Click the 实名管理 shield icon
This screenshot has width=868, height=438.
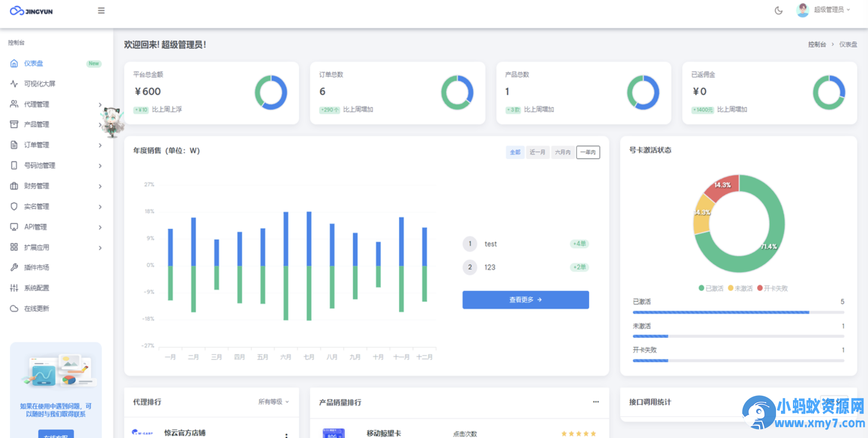tap(14, 207)
